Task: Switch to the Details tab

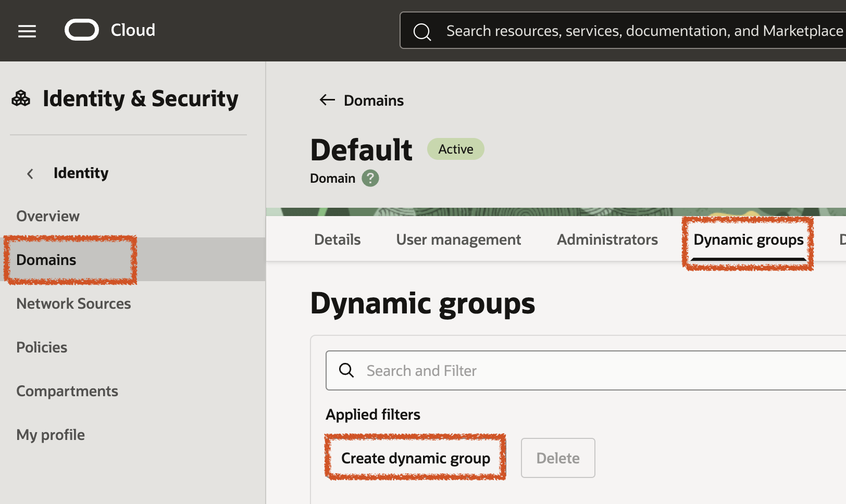Action: (x=337, y=240)
